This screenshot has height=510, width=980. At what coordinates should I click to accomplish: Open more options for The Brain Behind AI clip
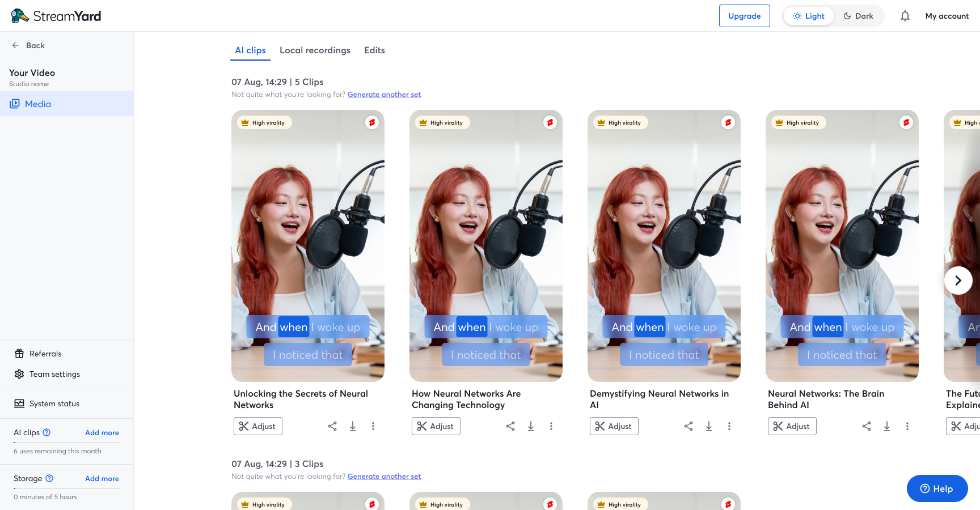(907, 426)
